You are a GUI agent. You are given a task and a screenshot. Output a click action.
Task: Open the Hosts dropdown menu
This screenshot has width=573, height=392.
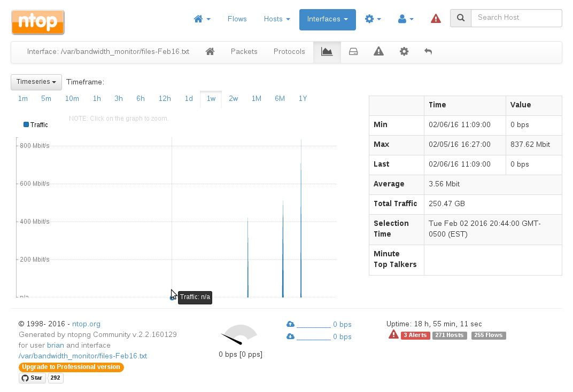[x=277, y=19]
